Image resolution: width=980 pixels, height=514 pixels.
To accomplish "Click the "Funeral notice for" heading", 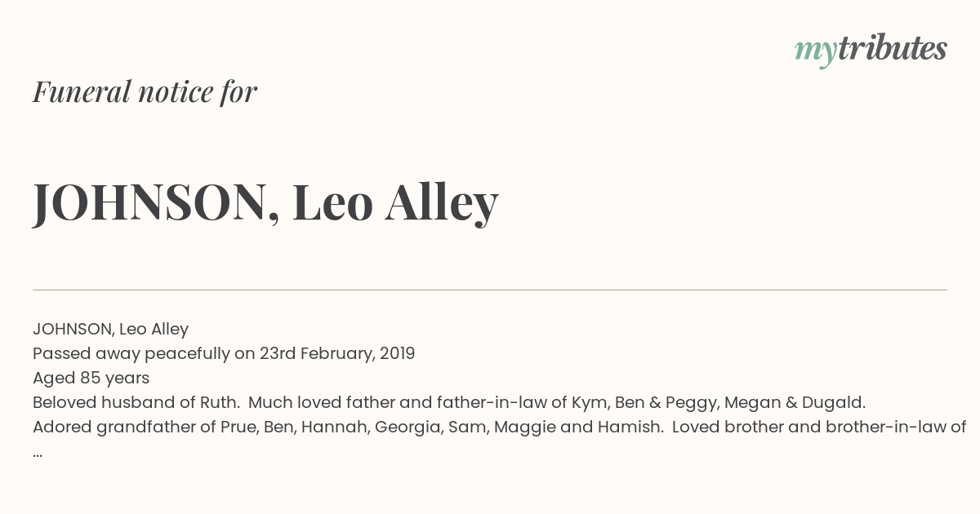I will 145,92.
